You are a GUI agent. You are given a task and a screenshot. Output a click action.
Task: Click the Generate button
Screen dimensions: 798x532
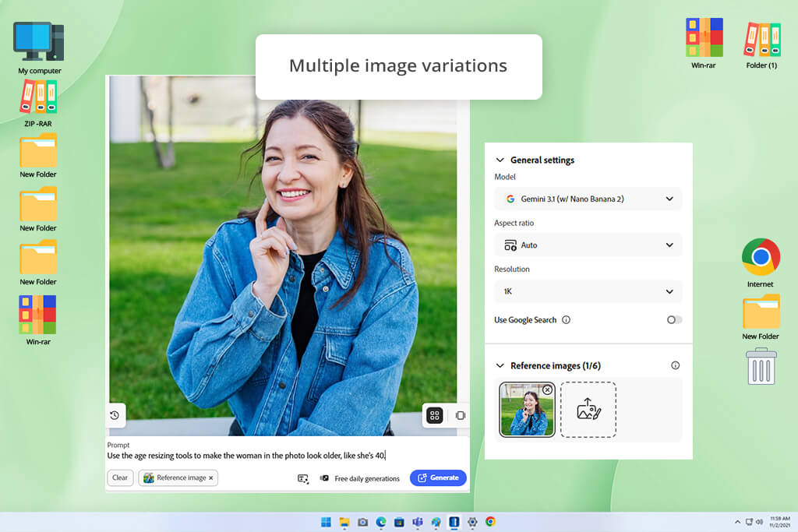(x=438, y=477)
